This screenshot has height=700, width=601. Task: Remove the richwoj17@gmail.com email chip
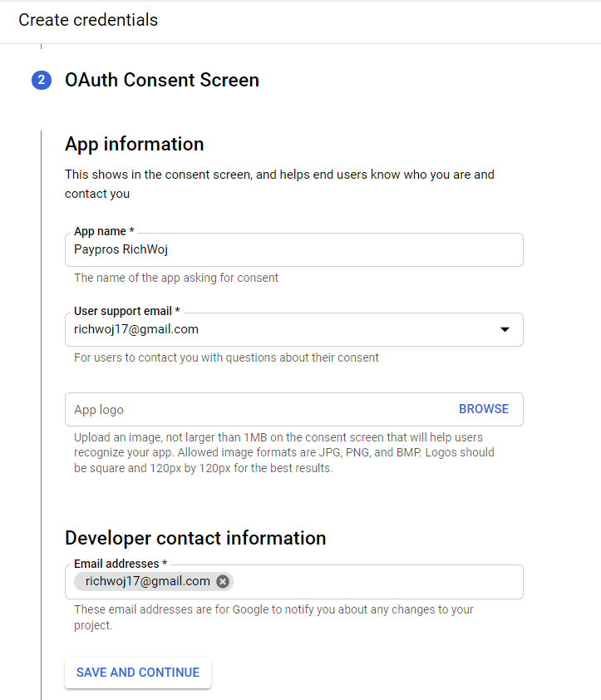223,581
